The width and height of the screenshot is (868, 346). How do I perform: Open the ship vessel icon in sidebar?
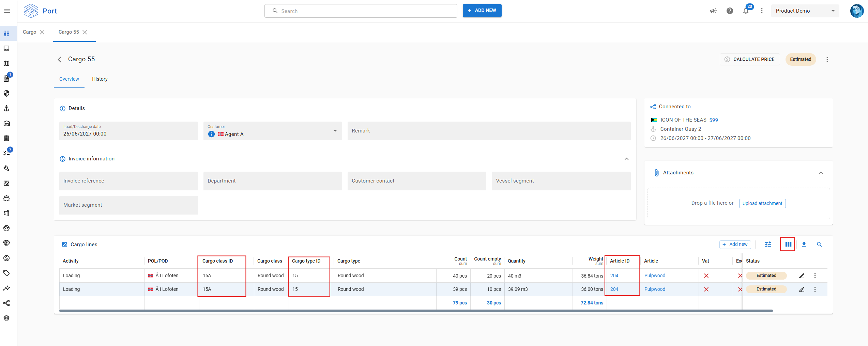click(x=6, y=198)
